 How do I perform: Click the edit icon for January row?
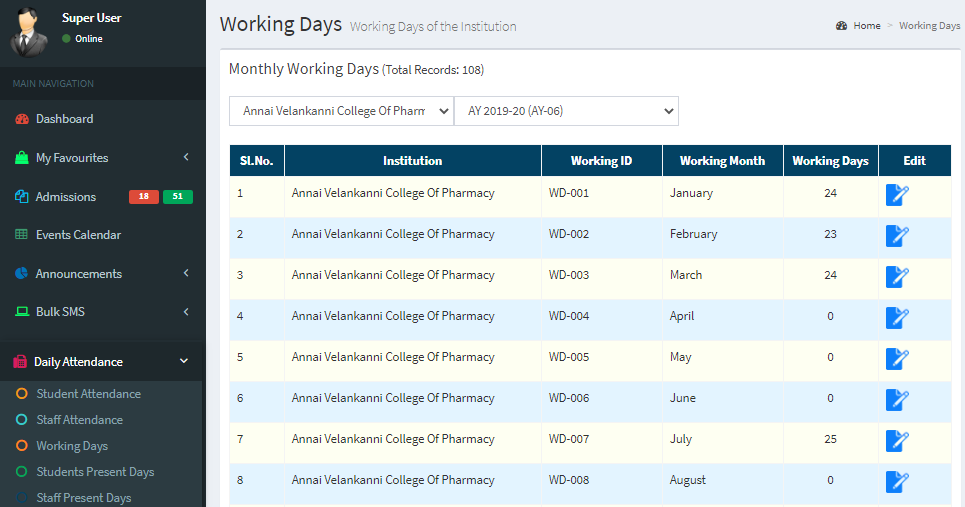[x=897, y=195]
